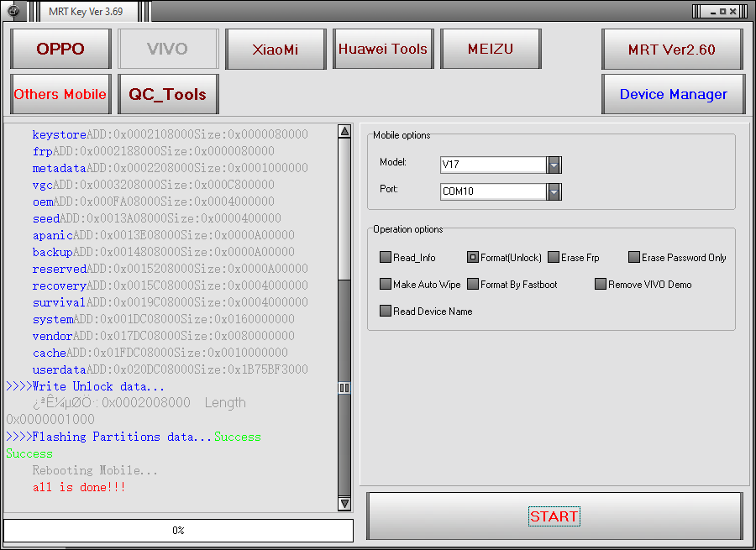Viewport: 756px width, 550px height.
Task: Close the MRT Key window
Action: click(732, 11)
